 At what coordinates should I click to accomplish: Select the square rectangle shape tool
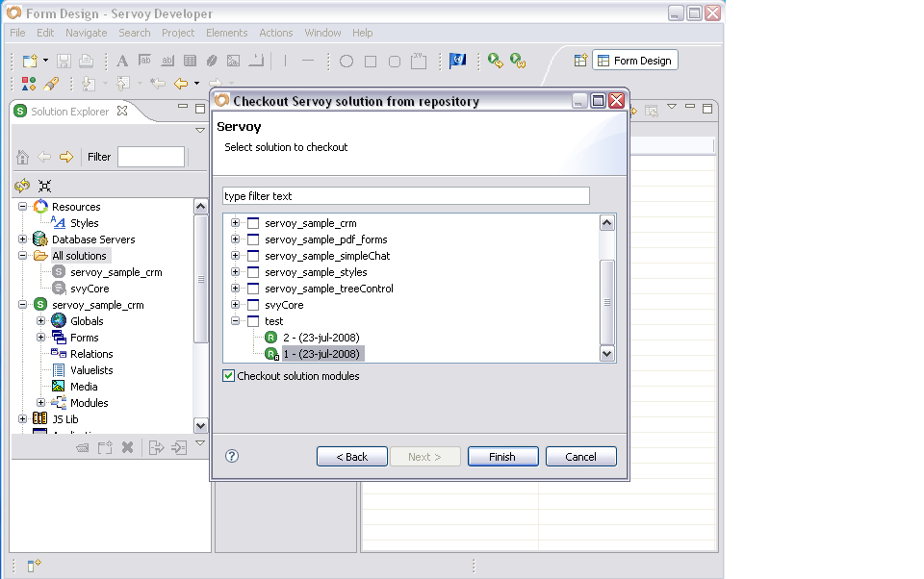coord(371,62)
